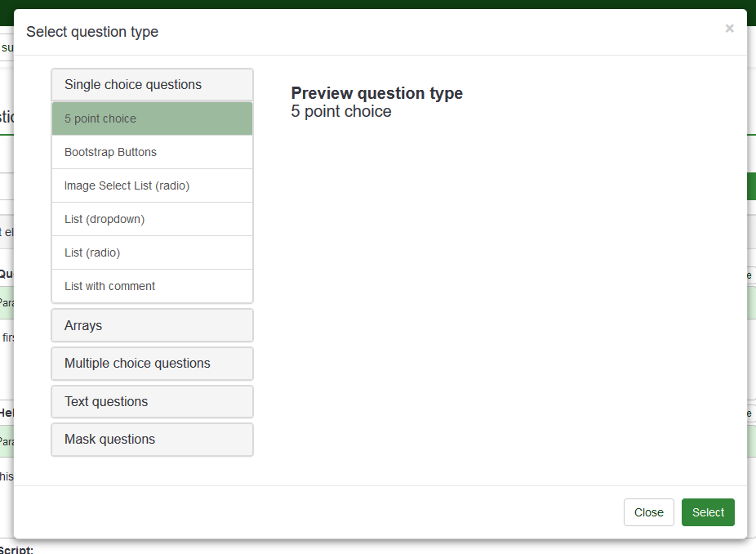Click the "Preview question type" heading

pos(376,93)
